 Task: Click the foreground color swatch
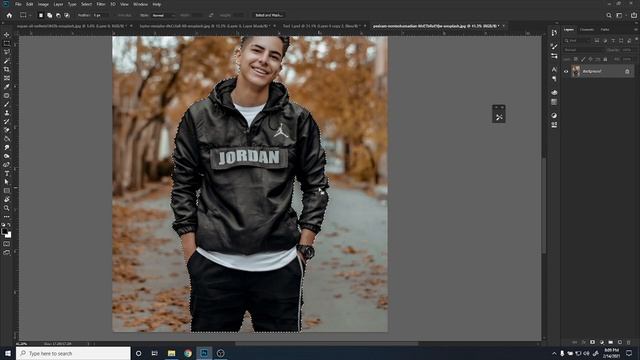[x=4, y=231]
